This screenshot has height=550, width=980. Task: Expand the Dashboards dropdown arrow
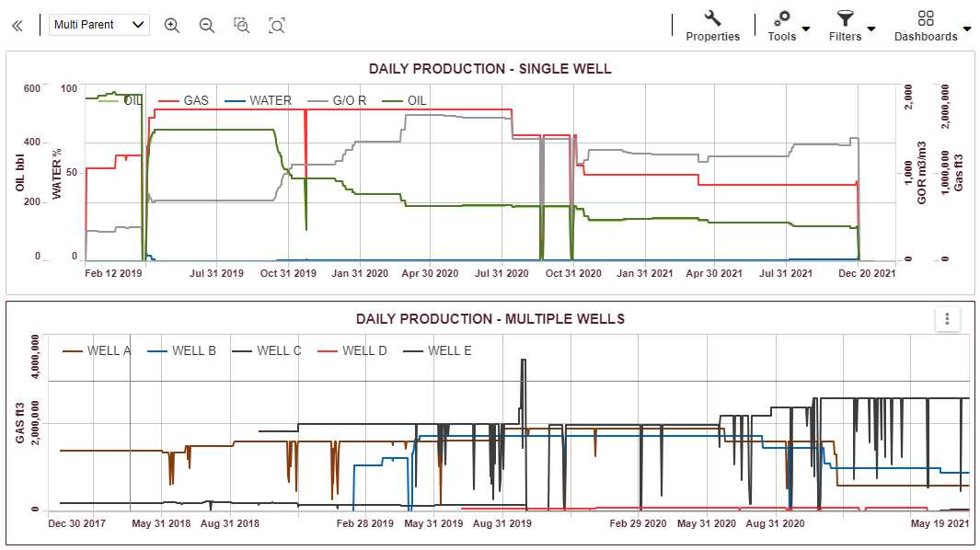(967, 29)
